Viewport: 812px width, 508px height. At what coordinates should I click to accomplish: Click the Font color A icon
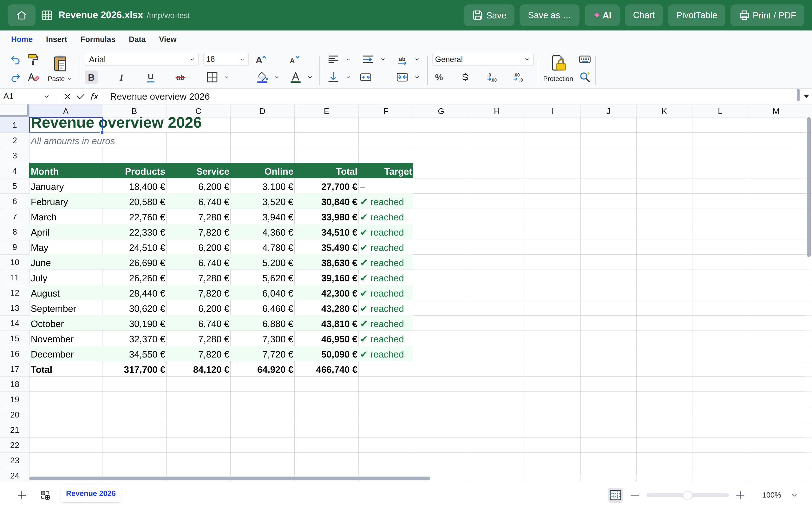295,77
